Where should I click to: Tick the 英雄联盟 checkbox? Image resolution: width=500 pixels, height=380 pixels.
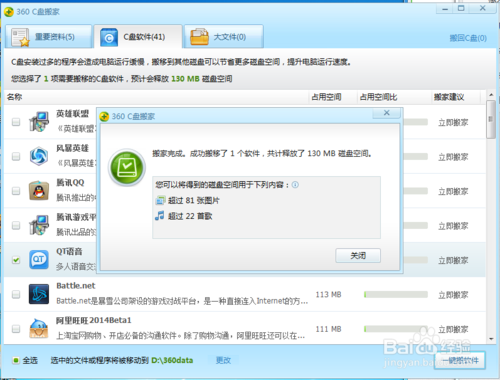[16, 122]
